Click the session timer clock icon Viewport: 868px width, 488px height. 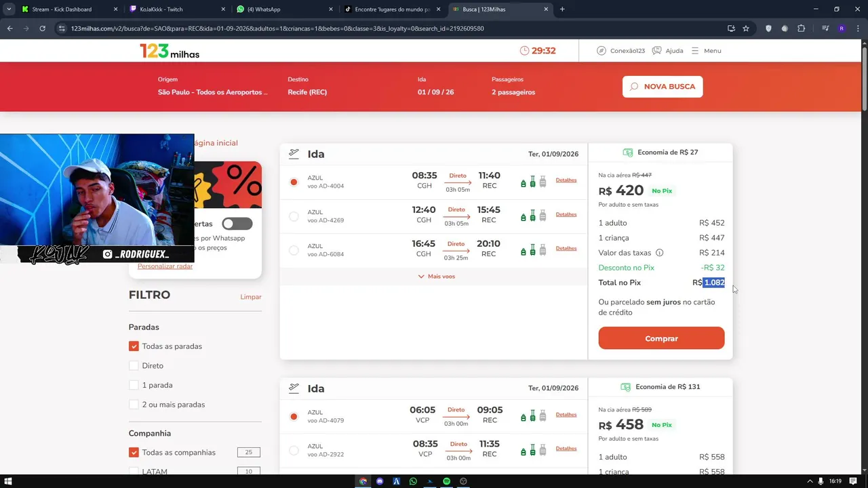524,51
